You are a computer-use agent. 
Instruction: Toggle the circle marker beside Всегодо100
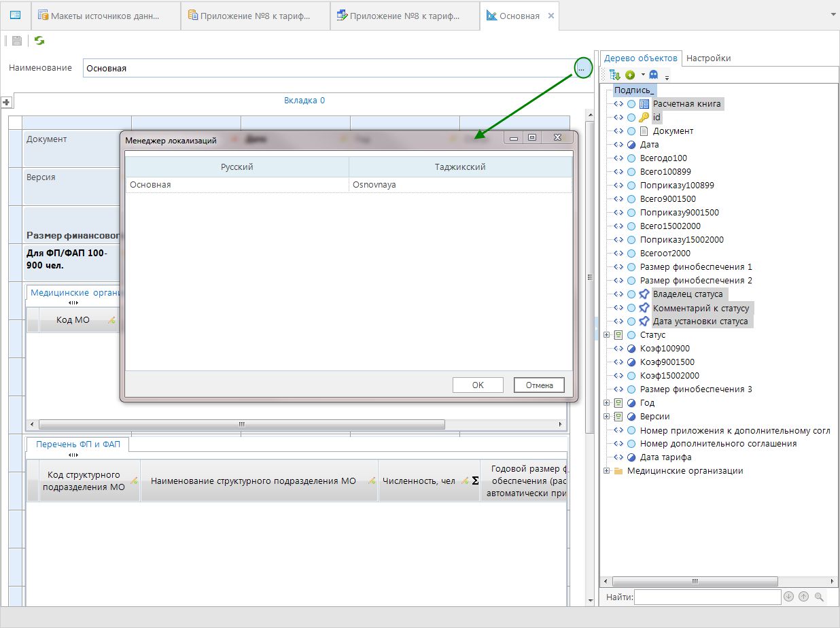[x=631, y=158]
